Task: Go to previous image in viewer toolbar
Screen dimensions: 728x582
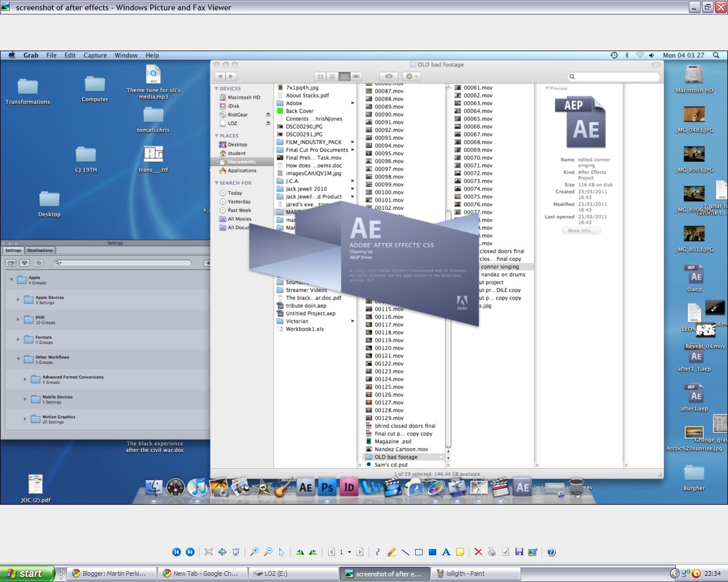Action: tap(176, 552)
